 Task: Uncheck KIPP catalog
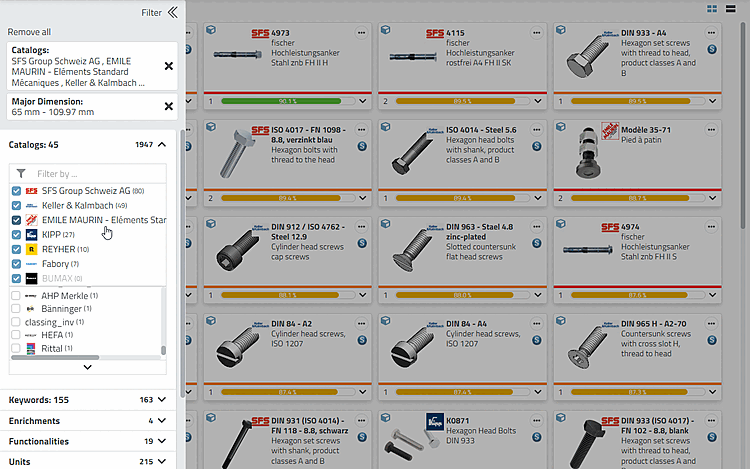click(x=16, y=235)
